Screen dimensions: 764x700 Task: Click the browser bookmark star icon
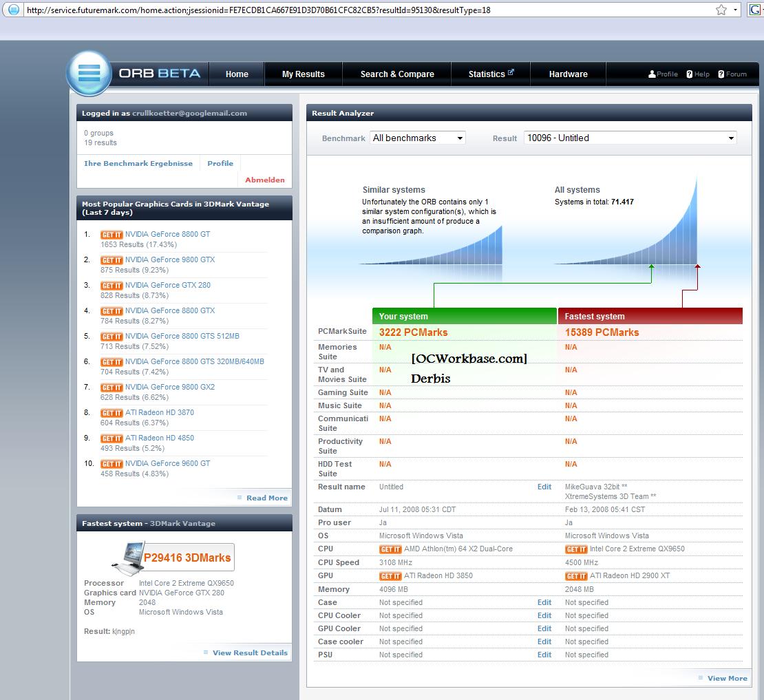[x=721, y=10]
